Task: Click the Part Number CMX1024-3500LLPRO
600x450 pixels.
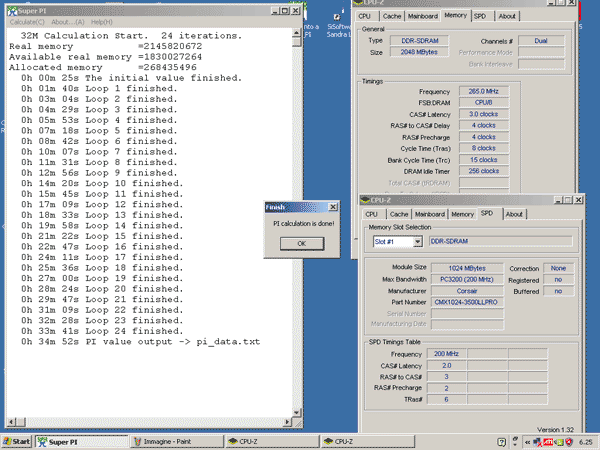Action: coord(467,302)
